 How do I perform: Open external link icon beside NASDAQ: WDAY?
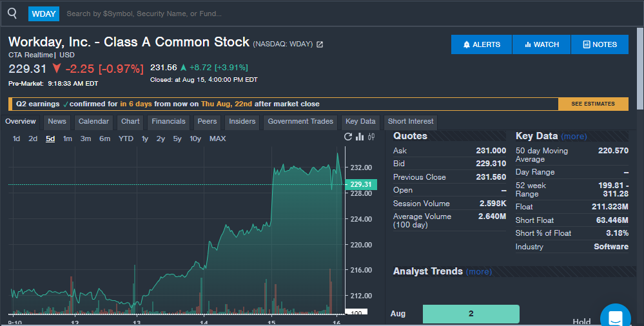(320, 44)
